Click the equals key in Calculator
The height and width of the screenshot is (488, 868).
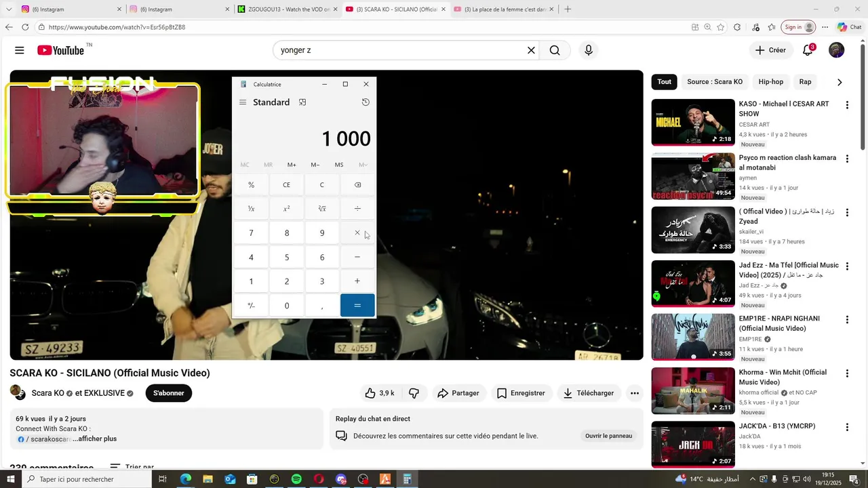[357, 306]
